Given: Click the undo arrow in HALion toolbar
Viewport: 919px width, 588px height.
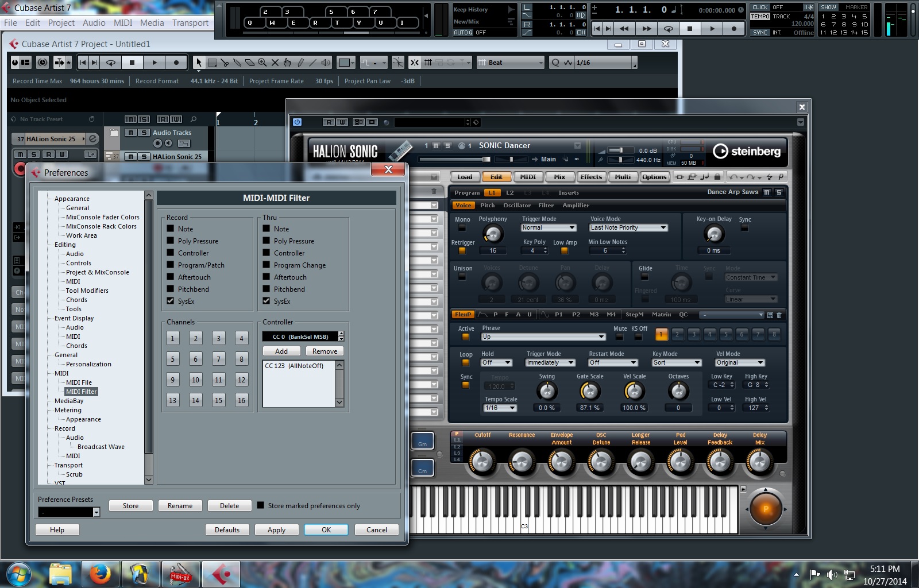Looking at the screenshot, I should click(x=732, y=177).
